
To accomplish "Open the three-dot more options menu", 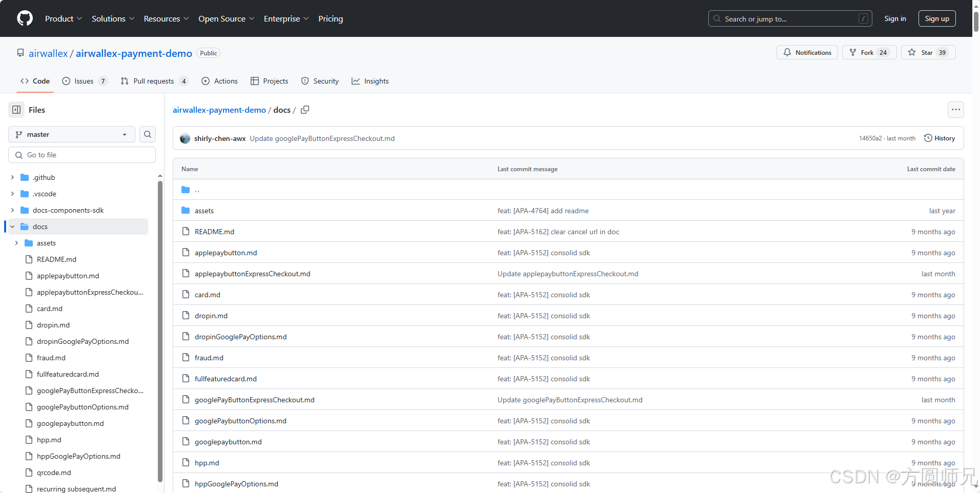I will 956,110.
